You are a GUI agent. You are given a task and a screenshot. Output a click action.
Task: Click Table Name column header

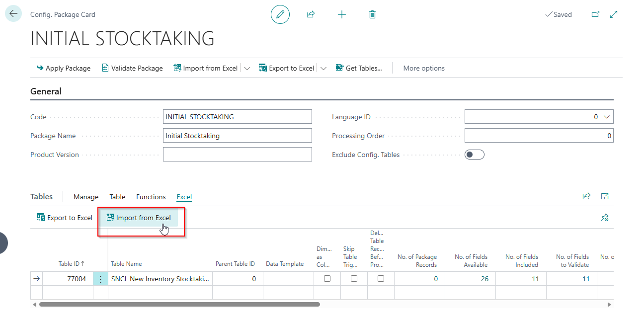[126, 264]
